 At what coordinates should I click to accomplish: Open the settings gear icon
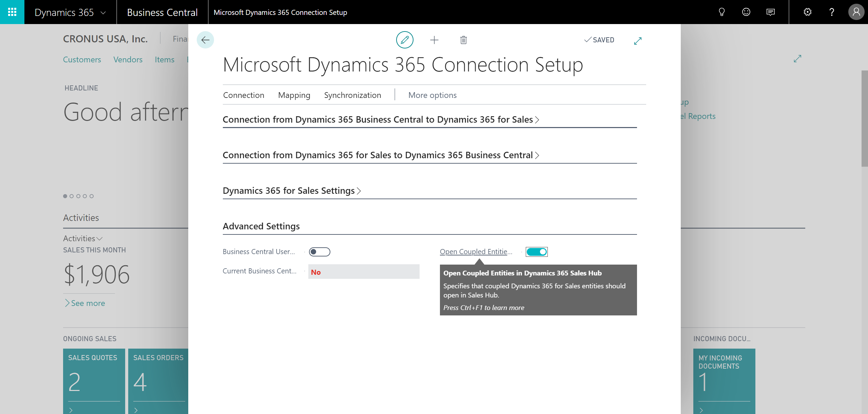pyautogui.click(x=807, y=12)
